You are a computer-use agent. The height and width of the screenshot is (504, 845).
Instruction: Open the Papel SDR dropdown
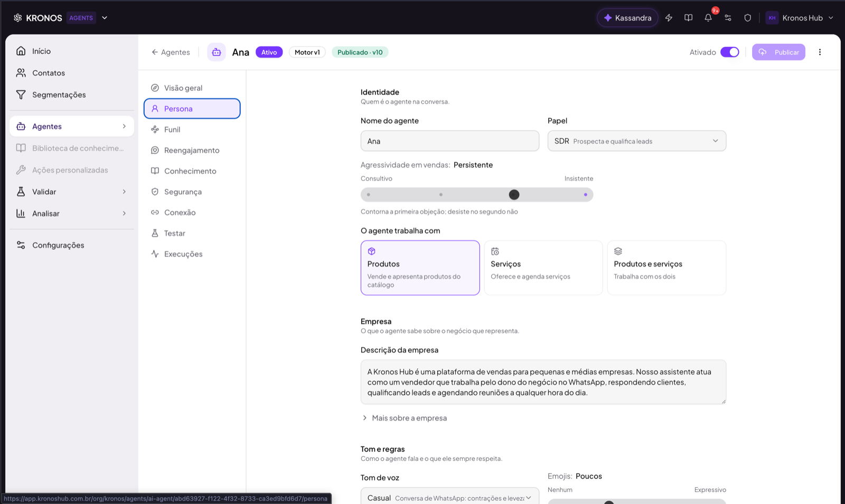pyautogui.click(x=636, y=141)
